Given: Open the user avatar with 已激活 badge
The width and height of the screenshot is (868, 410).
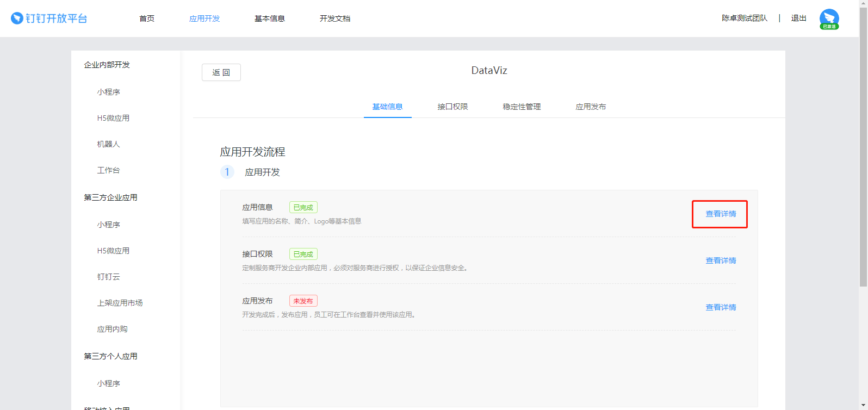Looking at the screenshot, I should [829, 19].
